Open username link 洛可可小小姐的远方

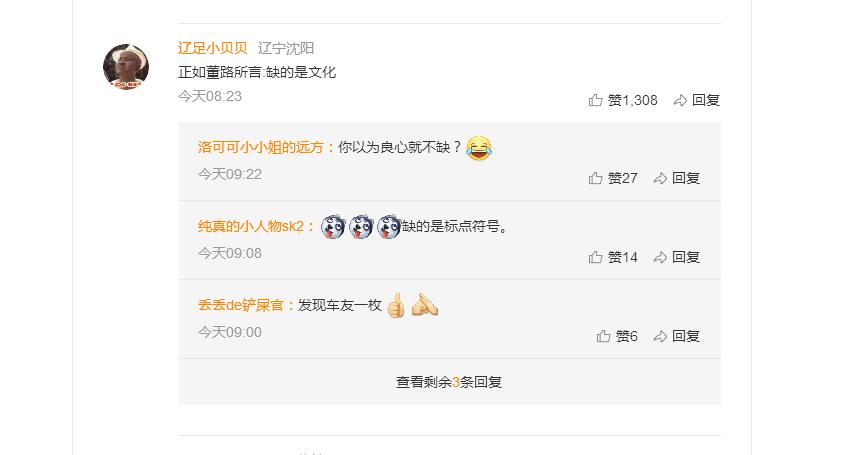click(261, 147)
